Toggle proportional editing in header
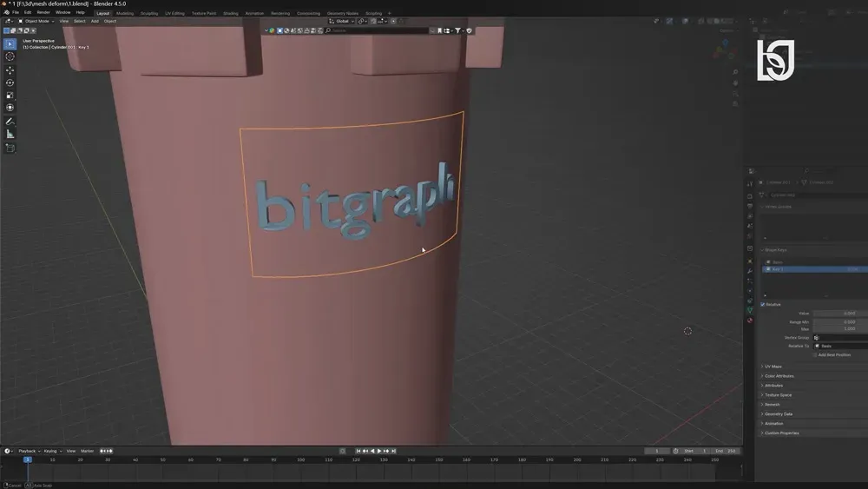Screen dimensions: 868x489 pyautogui.click(x=393, y=21)
